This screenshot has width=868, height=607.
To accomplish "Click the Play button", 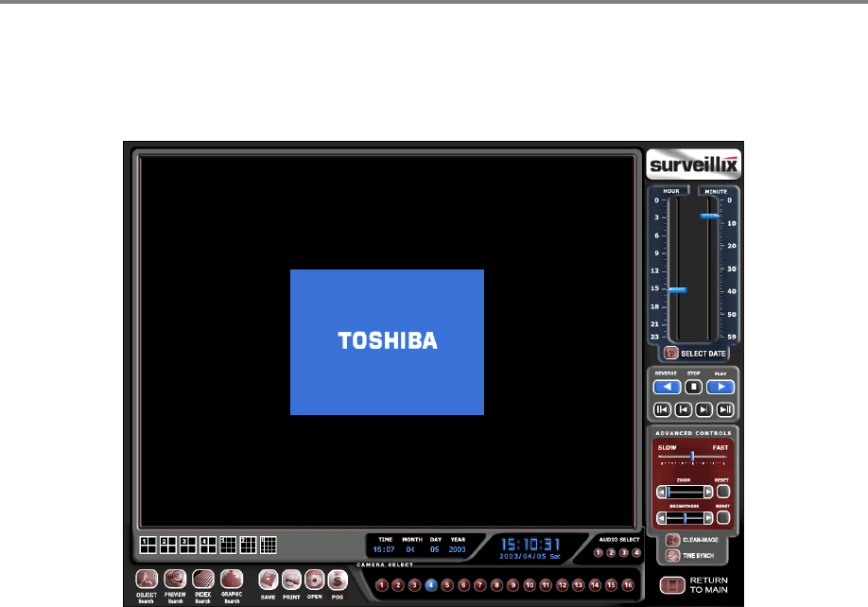I will (x=720, y=387).
